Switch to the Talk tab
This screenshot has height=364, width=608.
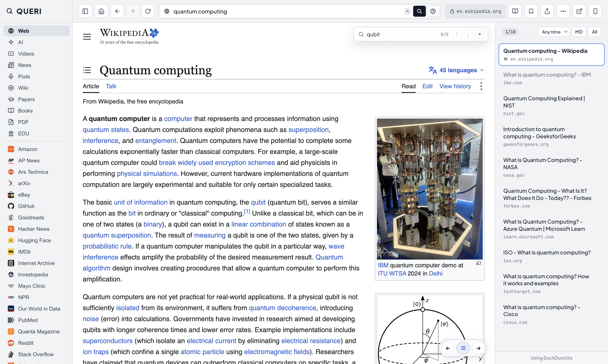(111, 86)
